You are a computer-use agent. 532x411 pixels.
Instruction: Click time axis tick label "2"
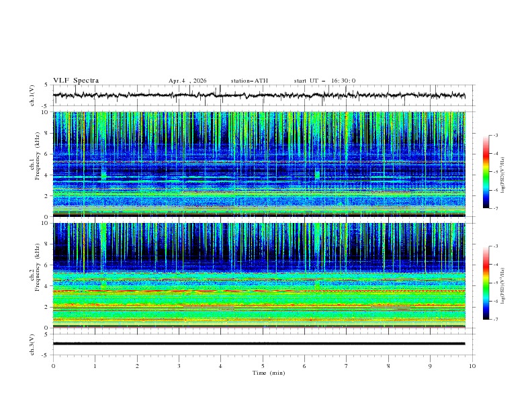point(138,366)
